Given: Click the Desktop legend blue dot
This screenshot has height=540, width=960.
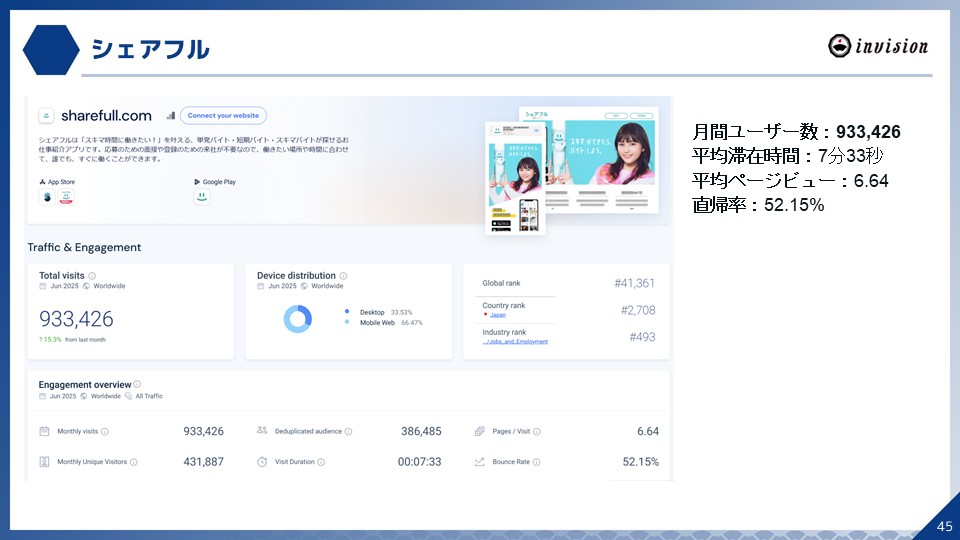Looking at the screenshot, I should tap(347, 312).
